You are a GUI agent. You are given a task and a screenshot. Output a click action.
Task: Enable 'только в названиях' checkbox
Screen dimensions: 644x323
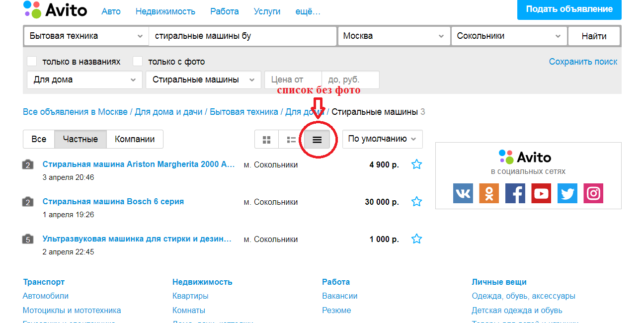tap(32, 62)
